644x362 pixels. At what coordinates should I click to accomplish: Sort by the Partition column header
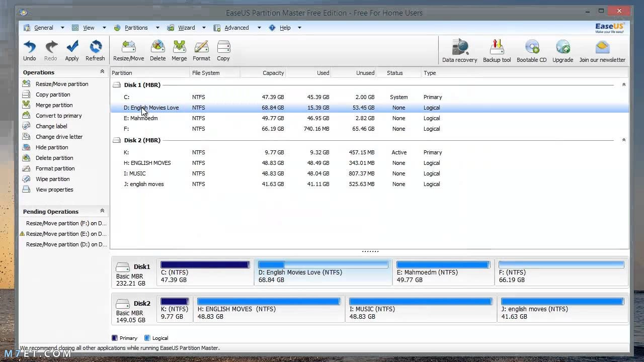point(150,73)
